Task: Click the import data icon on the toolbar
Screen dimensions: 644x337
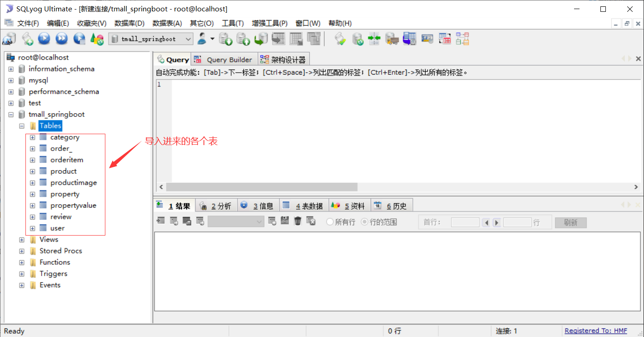Action: click(261, 39)
